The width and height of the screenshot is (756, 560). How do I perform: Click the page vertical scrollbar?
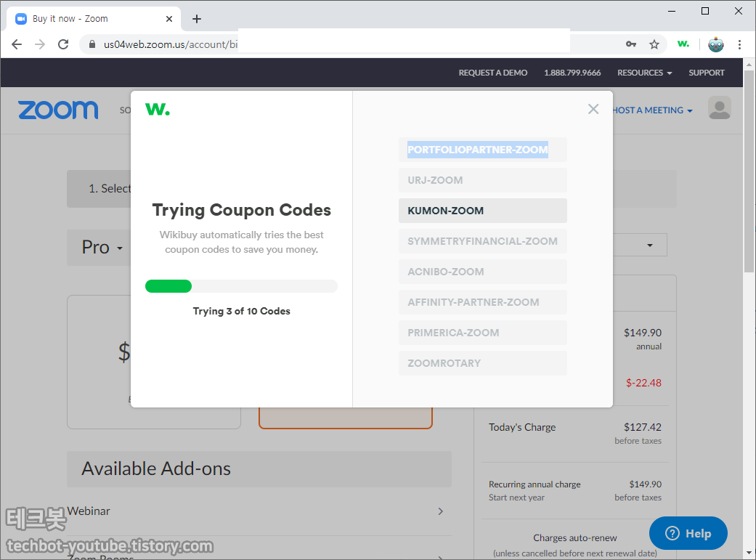coord(748,171)
